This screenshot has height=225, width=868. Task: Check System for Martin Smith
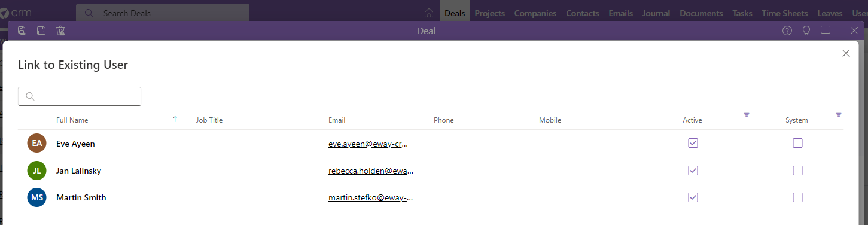tap(797, 197)
